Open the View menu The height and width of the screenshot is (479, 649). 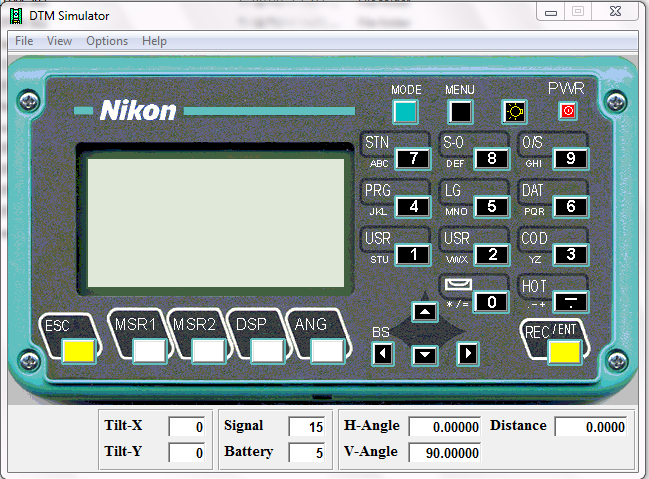click(59, 41)
